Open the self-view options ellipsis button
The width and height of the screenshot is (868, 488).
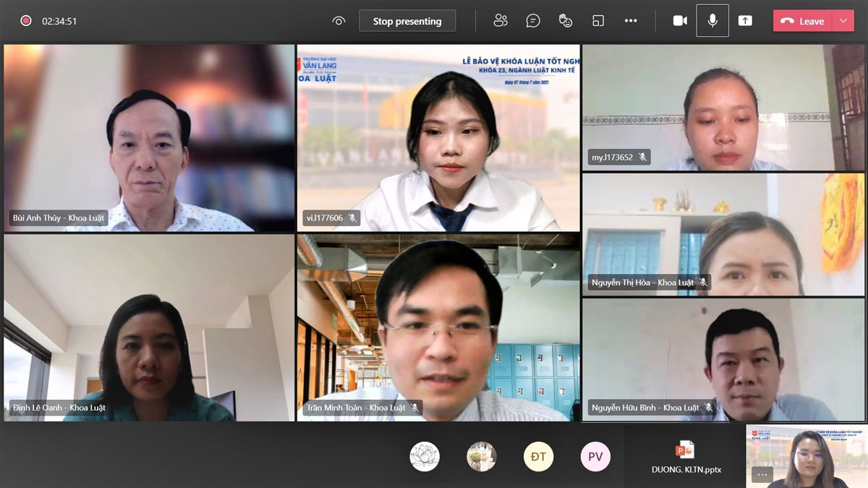tap(762, 475)
